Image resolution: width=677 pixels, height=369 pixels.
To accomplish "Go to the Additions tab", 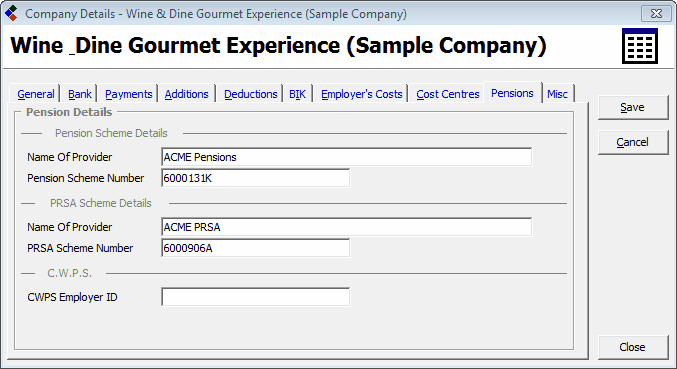I will pos(187,94).
